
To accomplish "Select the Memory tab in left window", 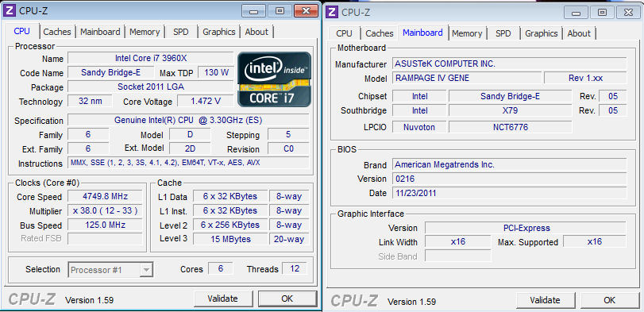I will 145,32.
